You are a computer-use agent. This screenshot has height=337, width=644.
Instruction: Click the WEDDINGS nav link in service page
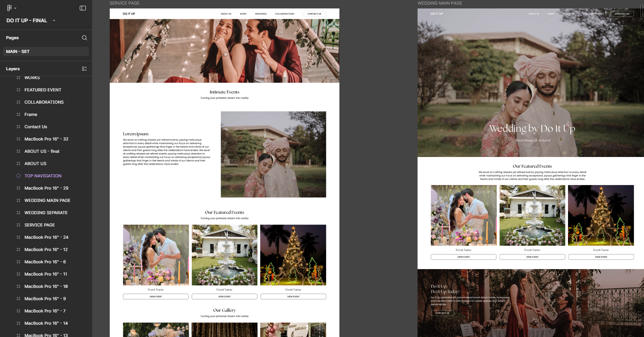[260, 14]
